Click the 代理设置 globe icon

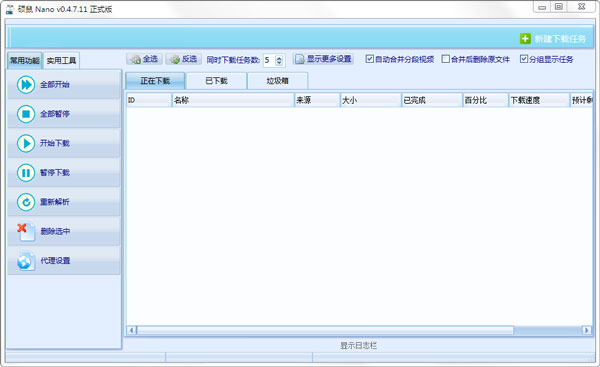click(x=26, y=261)
